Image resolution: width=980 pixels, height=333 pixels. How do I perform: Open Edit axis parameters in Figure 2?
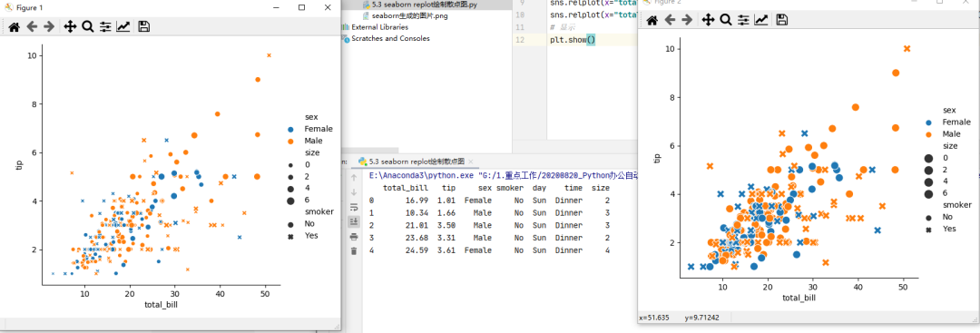(760, 20)
